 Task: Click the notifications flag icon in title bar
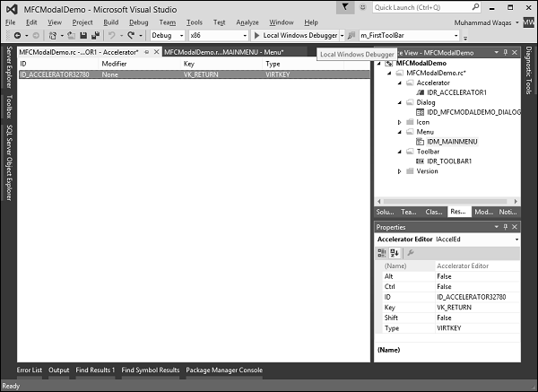tap(345, 7)
